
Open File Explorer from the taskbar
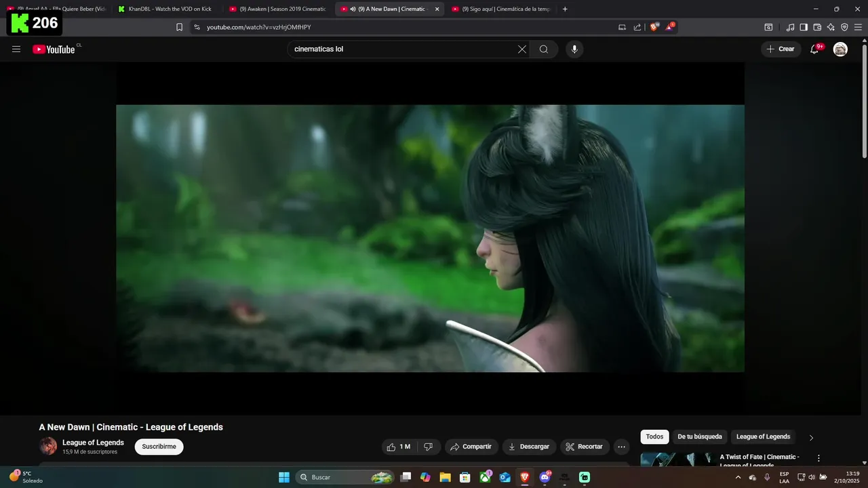pyautogui.click(x=445, y=477)
